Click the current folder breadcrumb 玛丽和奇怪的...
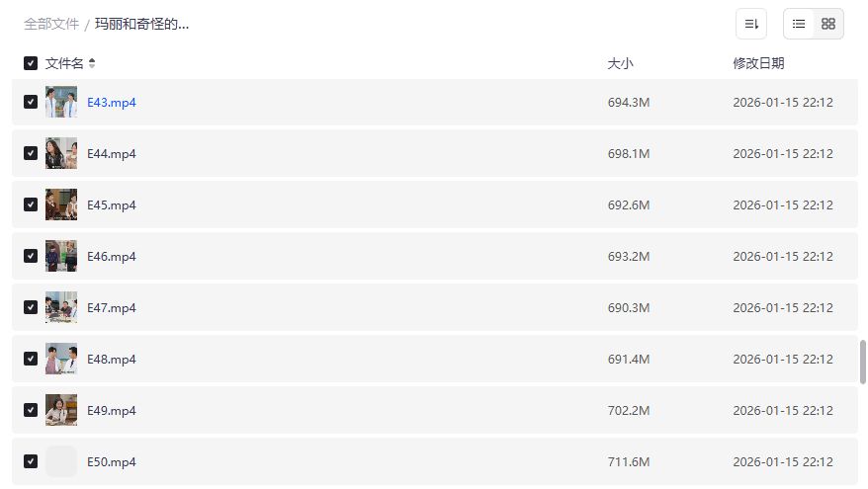Screen dimensions: 868x489 point(142,24)
